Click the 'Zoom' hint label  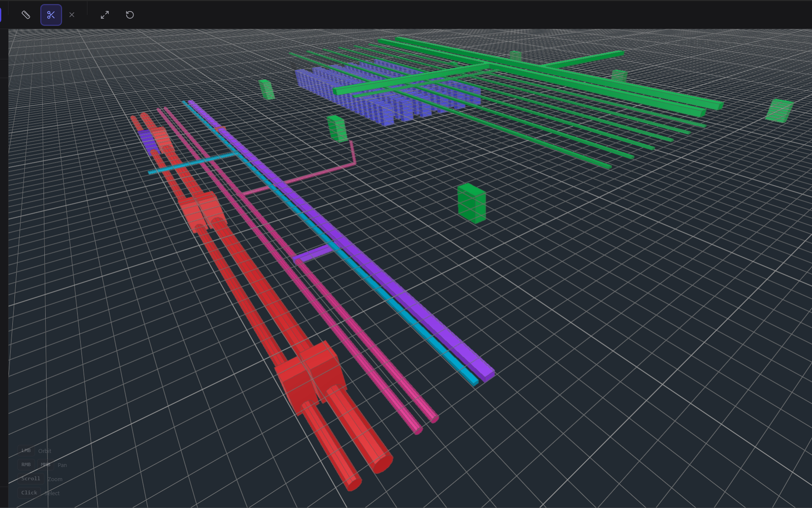(55, 479)
